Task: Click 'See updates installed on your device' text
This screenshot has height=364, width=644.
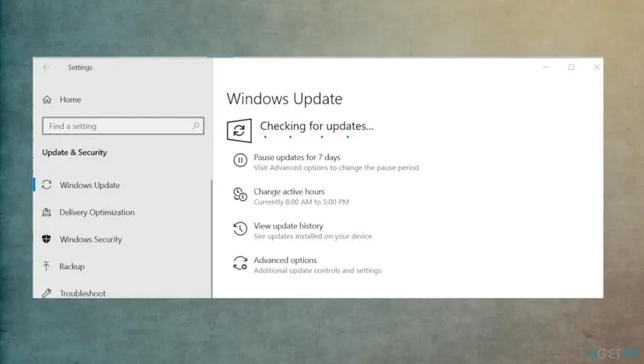Action: (x=313, y=236)
